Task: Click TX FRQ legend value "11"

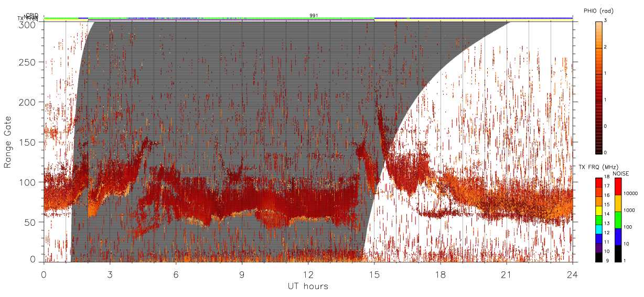Action: pyautogui.click(x=607, y=243)
